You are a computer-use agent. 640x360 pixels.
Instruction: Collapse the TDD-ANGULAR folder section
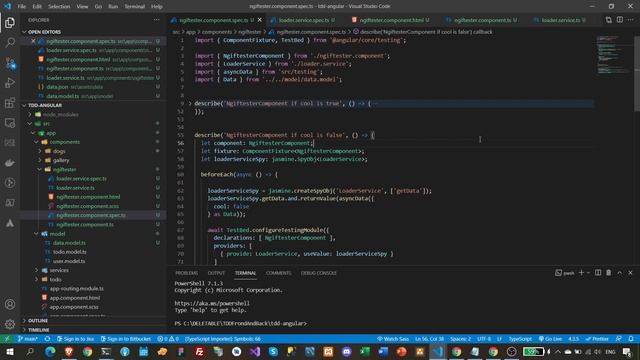(24, 105)
